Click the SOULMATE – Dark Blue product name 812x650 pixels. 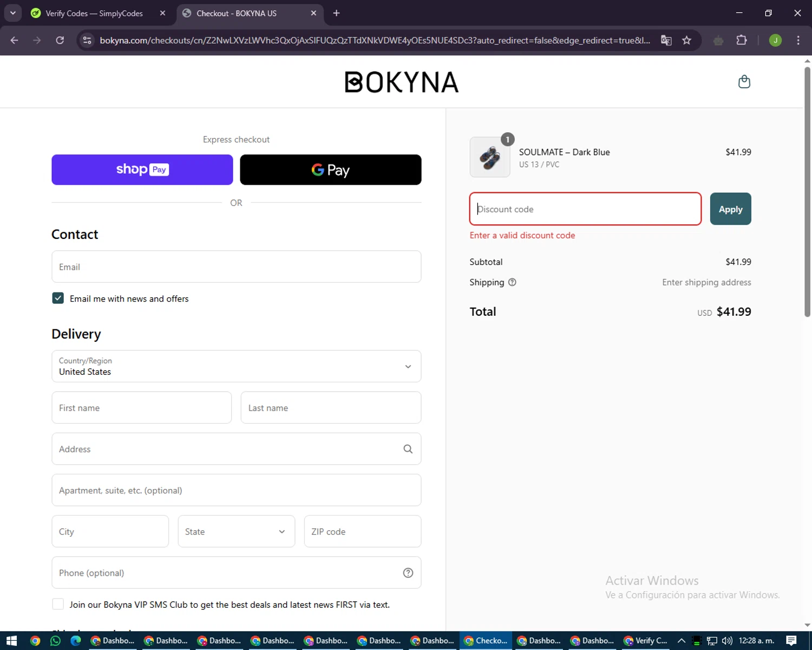[564, 152]
